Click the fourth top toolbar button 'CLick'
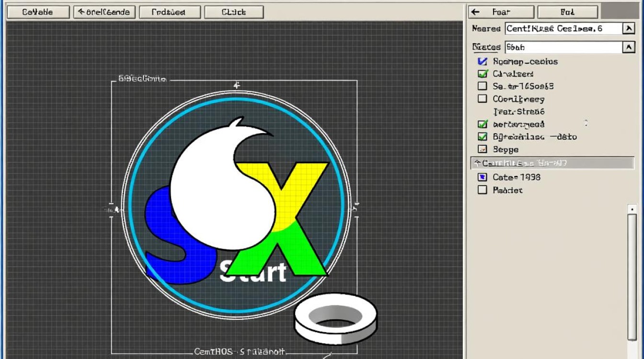The image size is (644, 359). [x=234, y=12]
